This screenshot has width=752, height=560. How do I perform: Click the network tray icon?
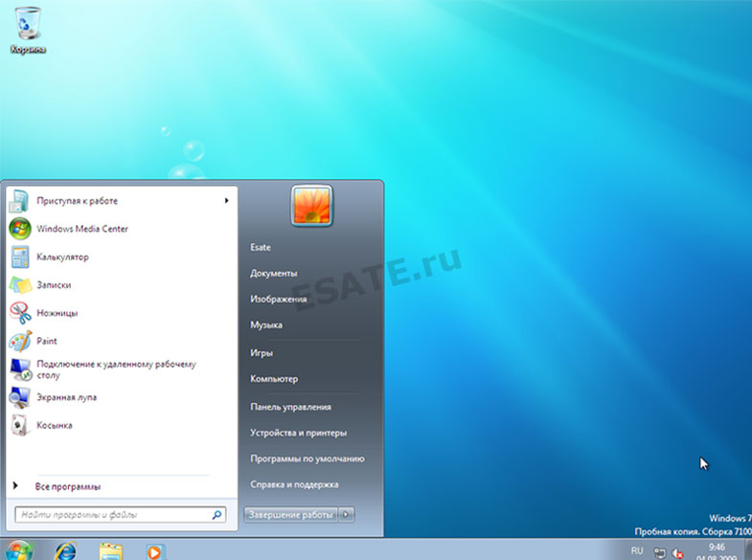pyautogui.click(x=660, y=552)
